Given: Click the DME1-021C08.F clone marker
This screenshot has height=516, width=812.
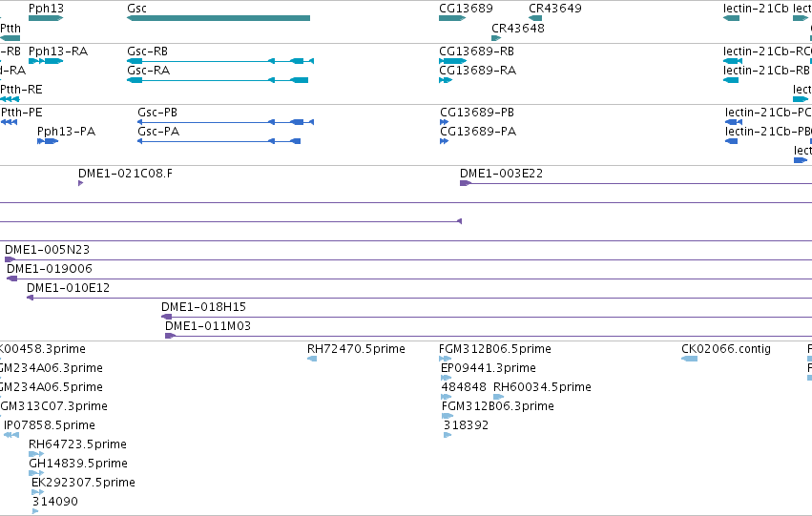Looking at the screenshot, I should [x=81, y=183].
